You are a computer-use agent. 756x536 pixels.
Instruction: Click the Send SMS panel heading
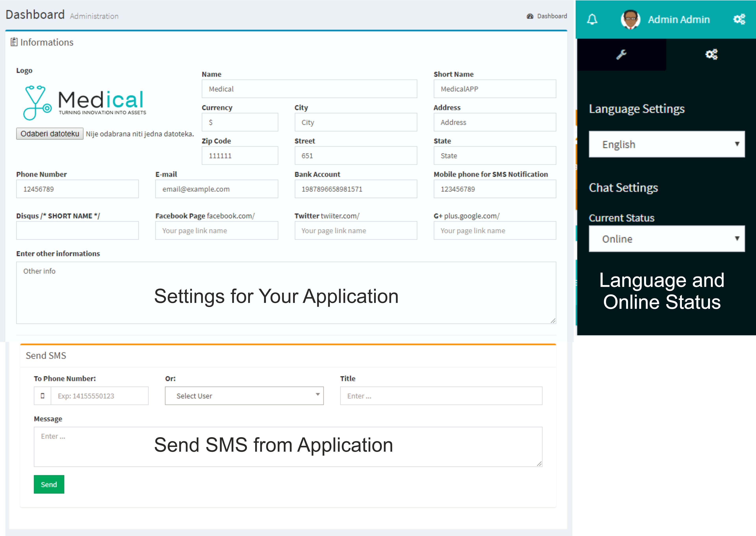[46, 355]
